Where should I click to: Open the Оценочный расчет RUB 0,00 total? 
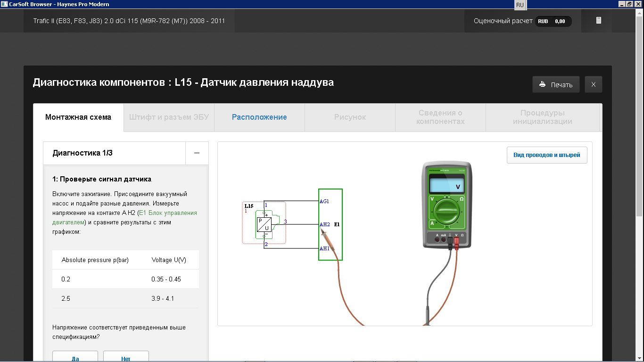pyautogui.click(x=522, y=21)
